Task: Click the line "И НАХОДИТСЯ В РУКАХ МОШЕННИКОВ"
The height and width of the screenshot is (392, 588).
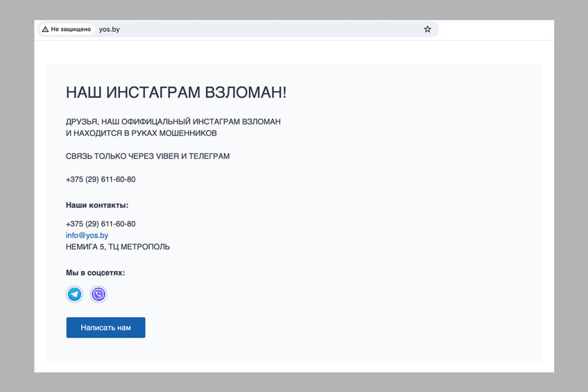Action: [141, 133]
